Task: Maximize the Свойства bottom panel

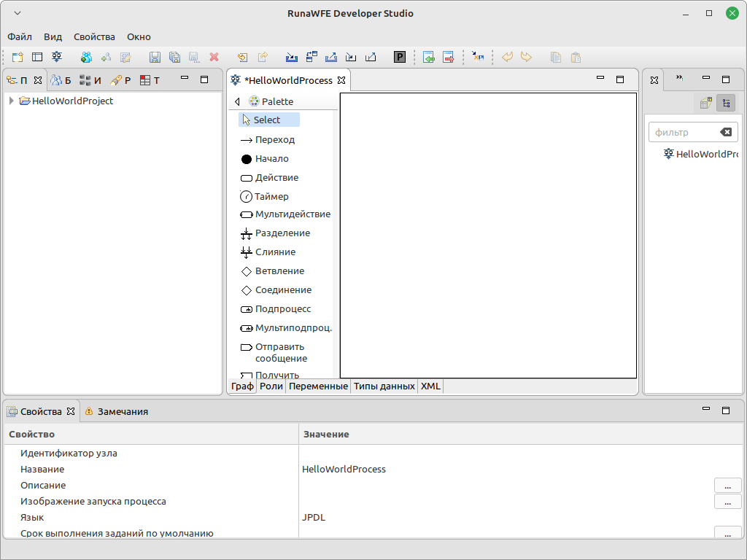Action: (x=726, y=411)
